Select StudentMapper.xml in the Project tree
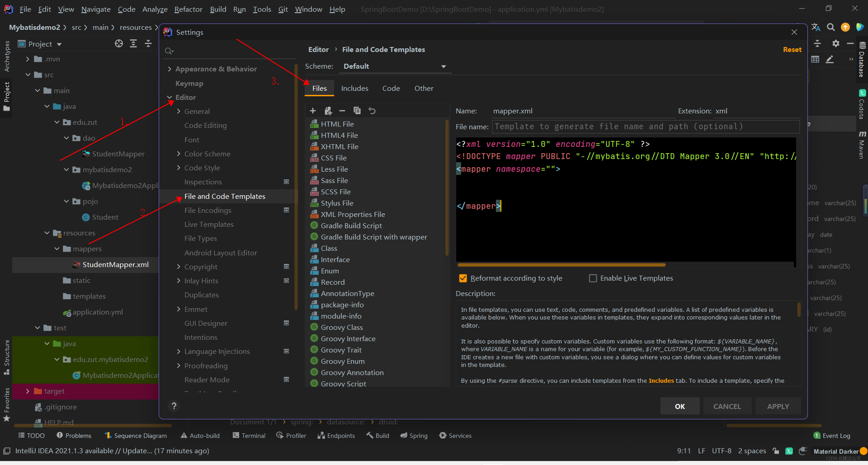868x465 pixels. tap(115, 265)
